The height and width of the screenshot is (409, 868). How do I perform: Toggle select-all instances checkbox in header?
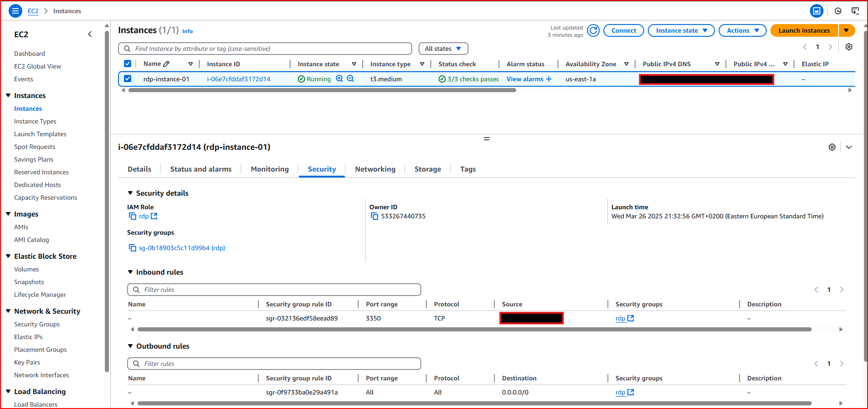(128, 64)
